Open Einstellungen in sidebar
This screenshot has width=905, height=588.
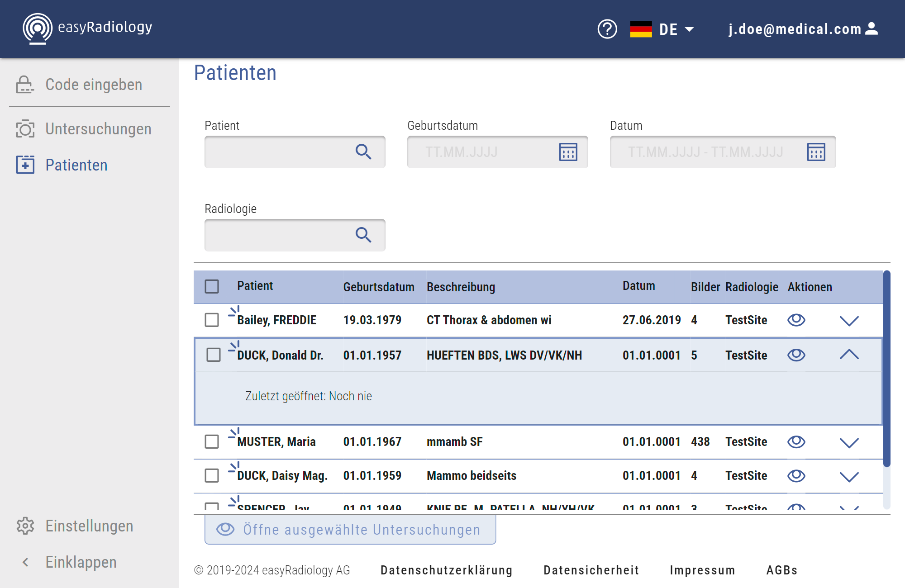tap(89, 526)
